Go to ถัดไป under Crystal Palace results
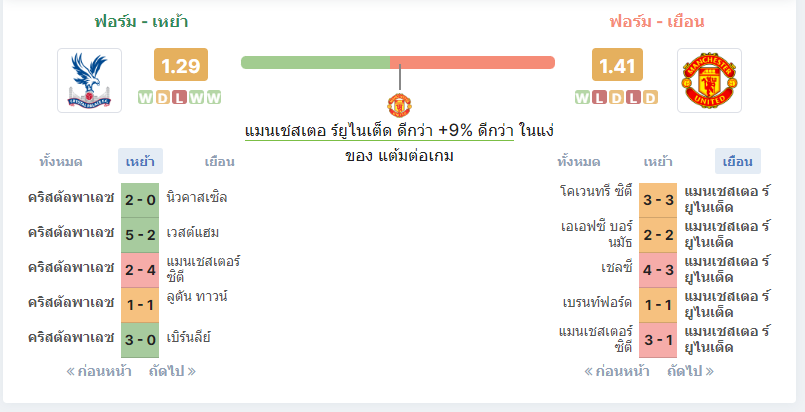This screenshot has height=412, width=805. pyautogui.click(x=172, y=371)
